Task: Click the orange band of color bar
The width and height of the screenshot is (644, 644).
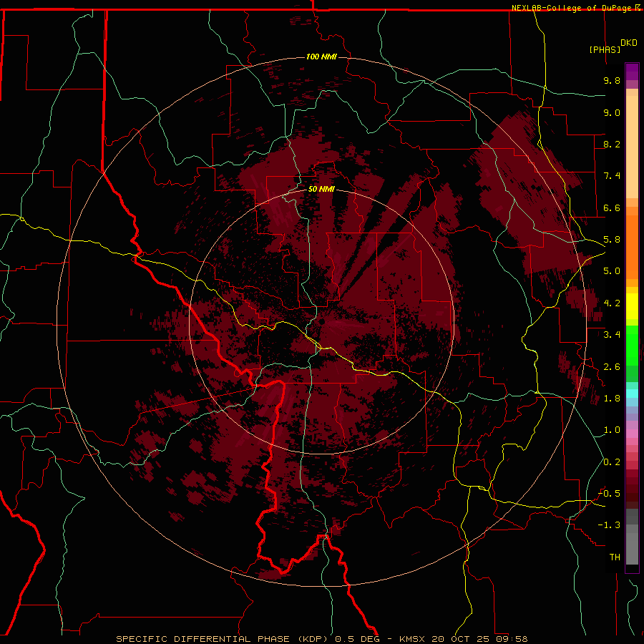Action: click(x=632, y=248)
